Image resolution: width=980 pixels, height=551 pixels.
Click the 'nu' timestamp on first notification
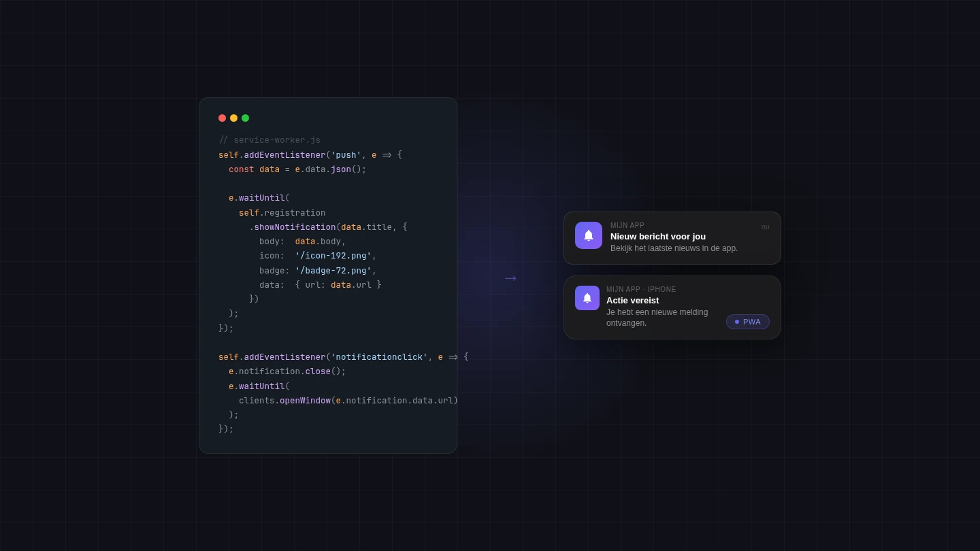coord(766,227)
